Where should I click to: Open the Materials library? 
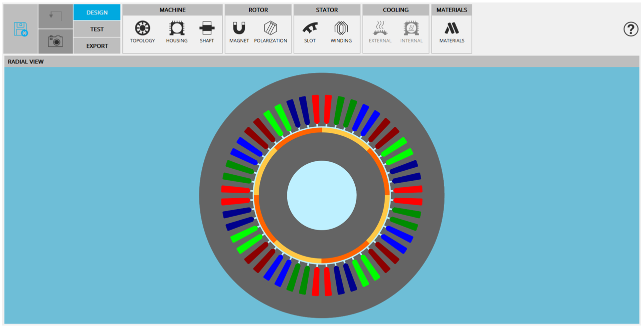452,31
